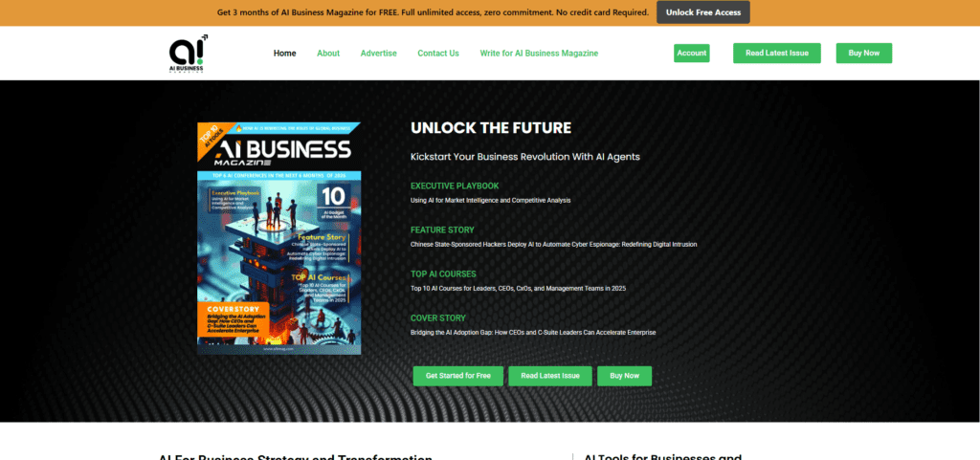Click the UNLOCK THE FUTURE headline
Screen dimensions: 980x460
pos(491,128)
